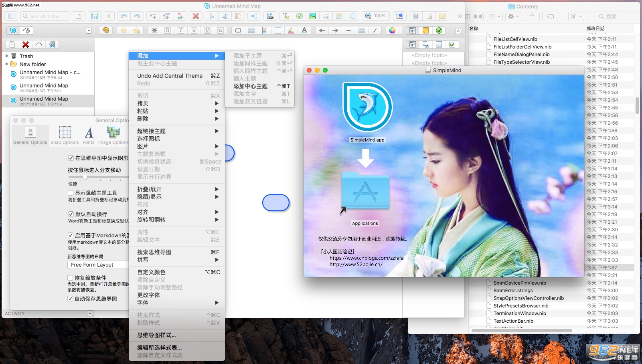Uncheck 自动保存思维导图 checkbox

point(71,299)
